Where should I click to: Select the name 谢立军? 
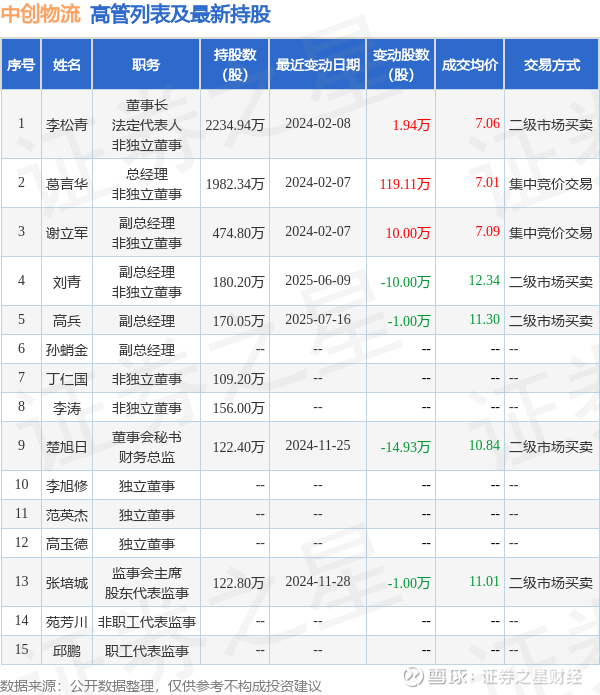click(66, 233)
